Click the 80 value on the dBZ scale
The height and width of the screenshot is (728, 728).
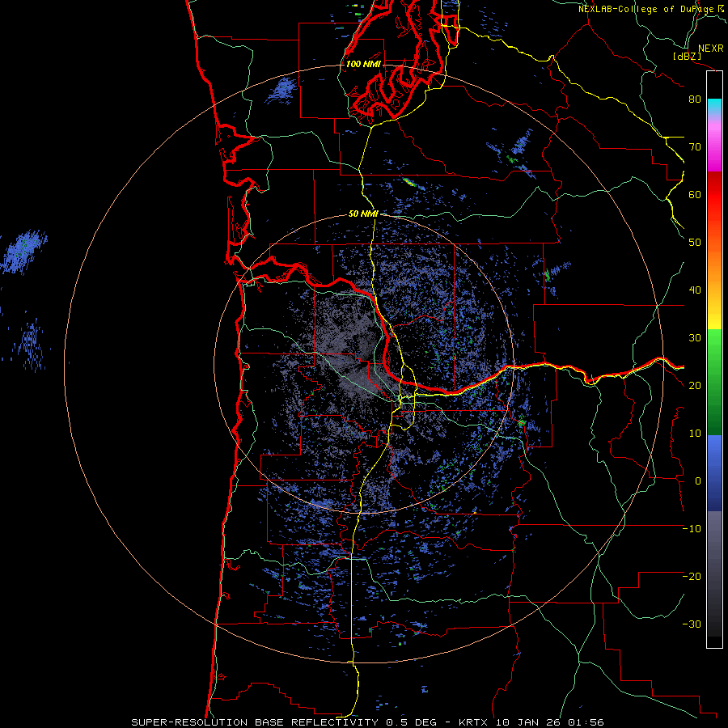(695, 99)
